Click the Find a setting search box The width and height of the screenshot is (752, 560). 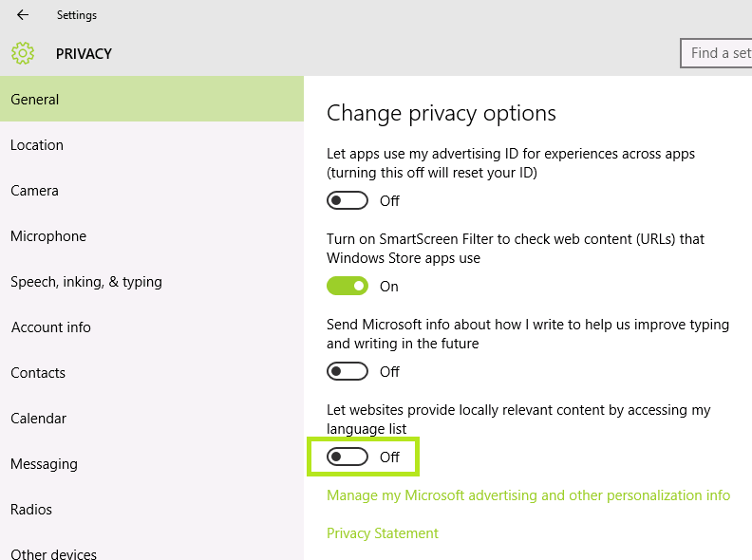(x=719, y=53)
